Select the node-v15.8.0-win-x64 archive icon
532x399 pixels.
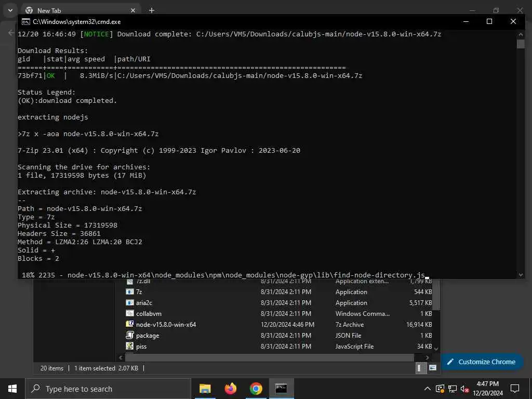pyautogui.click(x=129, y=324)
